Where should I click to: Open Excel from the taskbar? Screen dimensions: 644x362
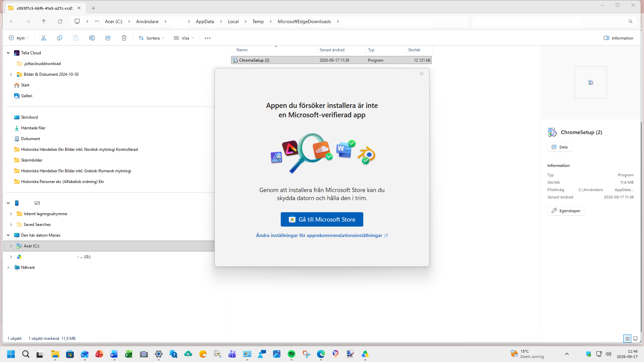click(129, 354)
